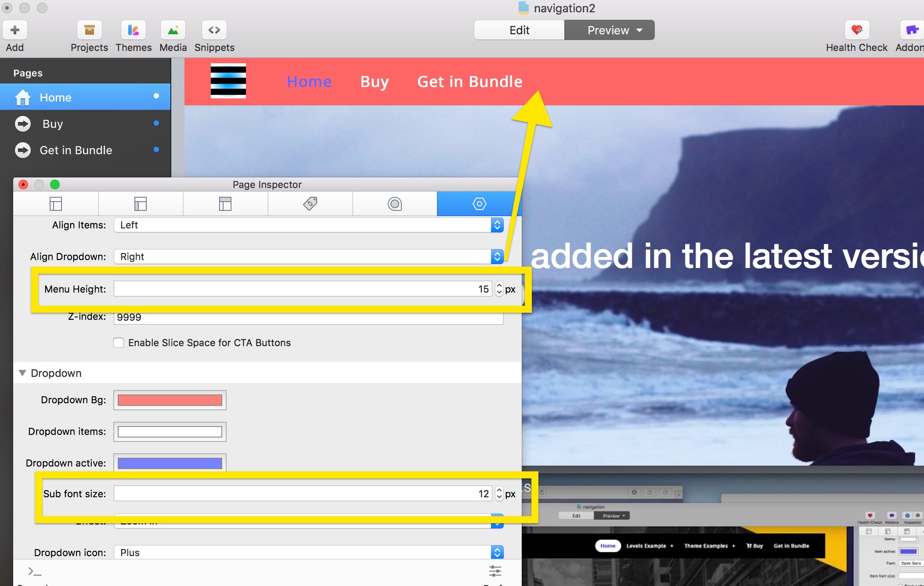The image size is (924, 586).
Task: Switch to Edit mode
Action: pos(519,30)
